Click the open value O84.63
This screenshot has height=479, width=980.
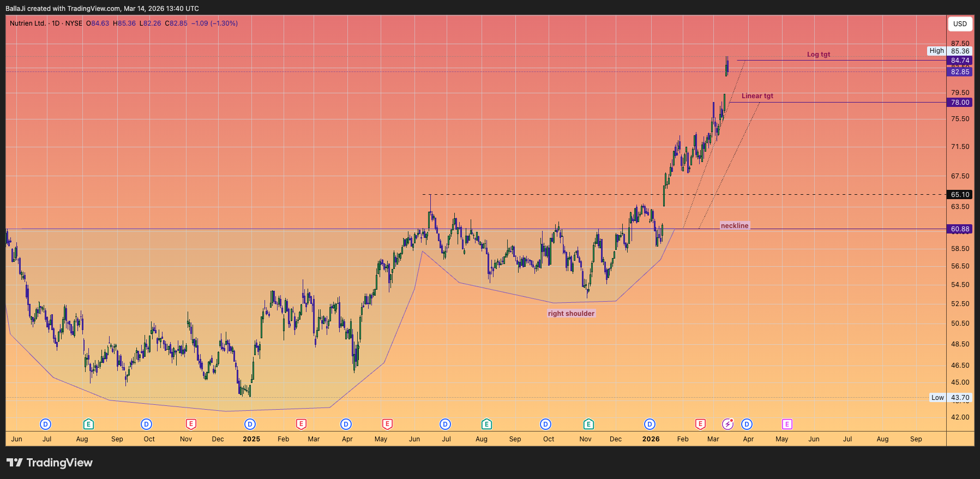pyautogui.click(x=98, y=23)
